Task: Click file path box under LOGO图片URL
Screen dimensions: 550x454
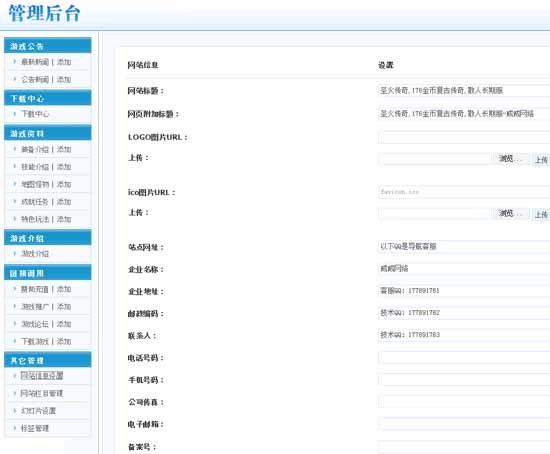Action: [x=436, y=159]
